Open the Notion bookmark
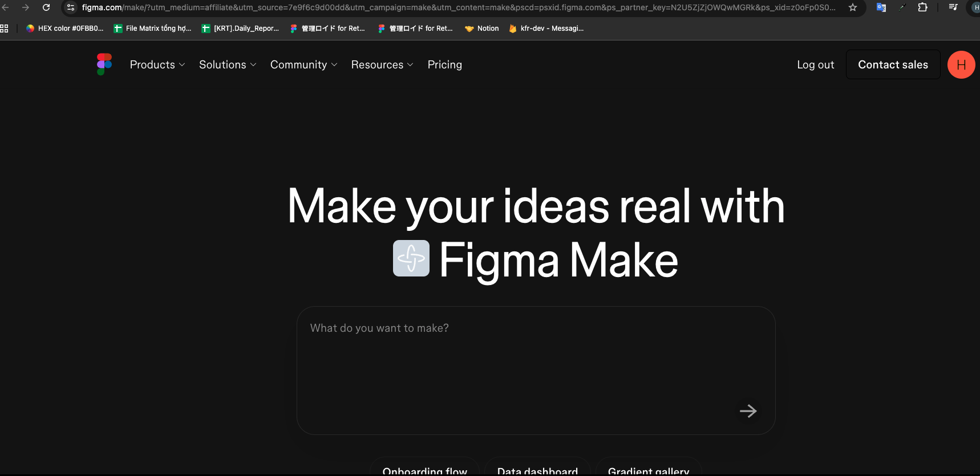This screenshot has height=476, width=980. tap(482, 29)
